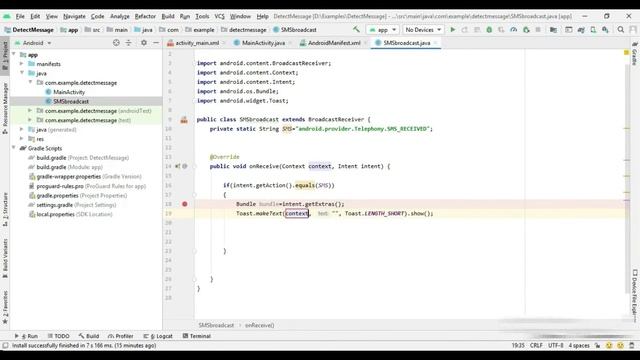Click the Apply Changes icon next to Run

coord(464,30)
